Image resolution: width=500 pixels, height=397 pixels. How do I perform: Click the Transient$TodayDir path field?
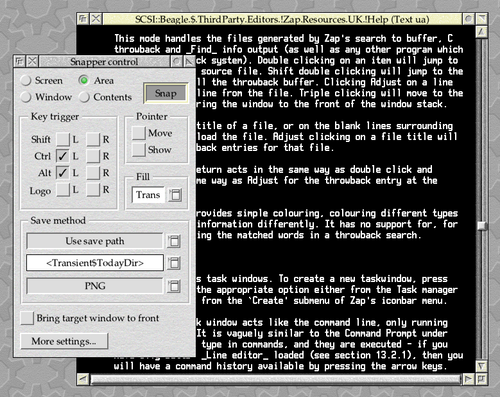[95, 263]
